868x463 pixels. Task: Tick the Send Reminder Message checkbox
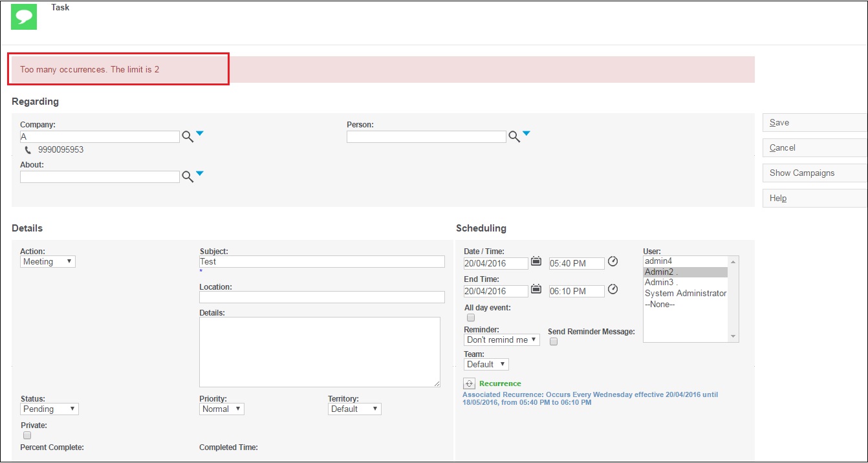554,341
